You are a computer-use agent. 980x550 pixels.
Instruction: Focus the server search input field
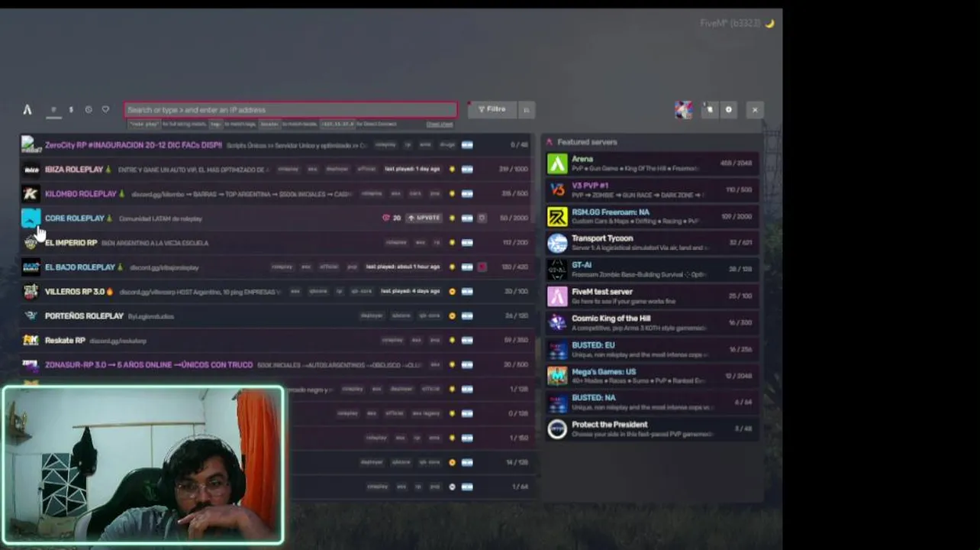click(x=291, y=110)
